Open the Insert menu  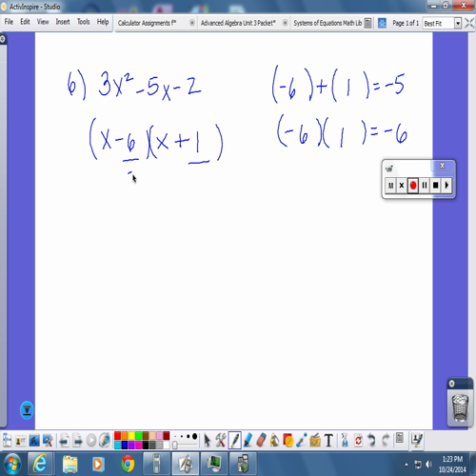pyautogui.click(x=63, y=22)
